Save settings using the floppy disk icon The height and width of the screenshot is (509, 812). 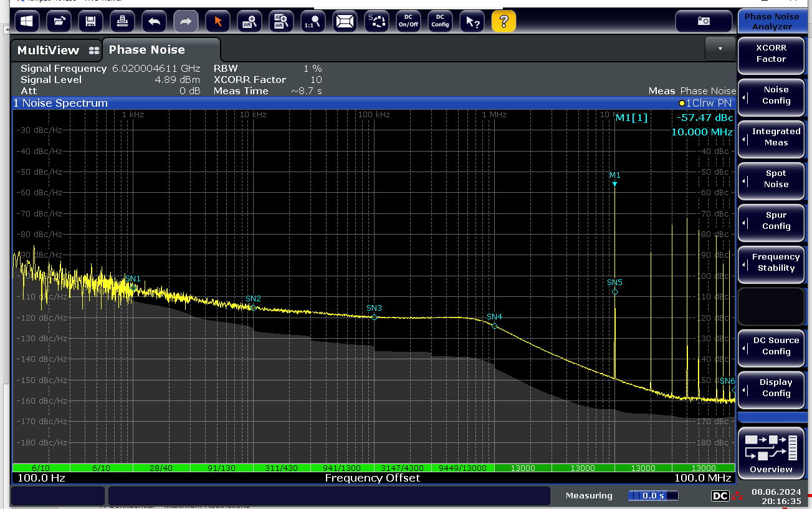tap(90, 22)
